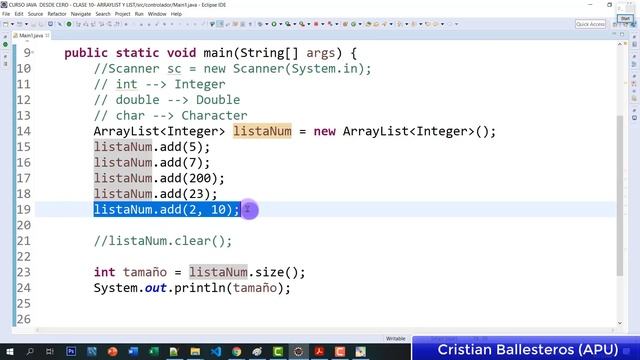
Task: Expand the Run configurations dropdown arrow
Action: (280, 24)
